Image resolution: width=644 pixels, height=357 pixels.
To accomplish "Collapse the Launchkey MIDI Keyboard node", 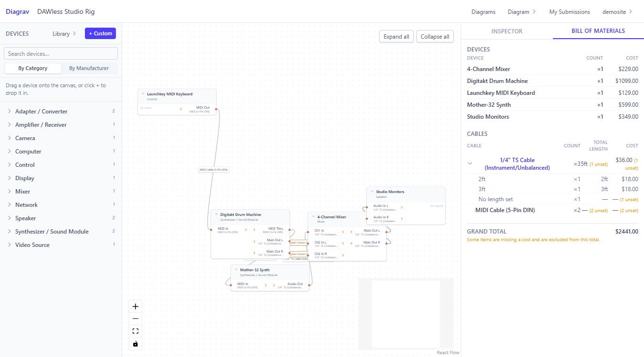I will (143, 94).
